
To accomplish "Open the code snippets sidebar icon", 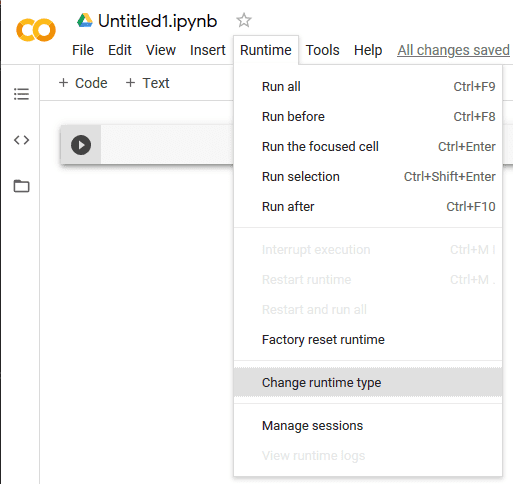I will pyautogui.click(x=21, y=140).
